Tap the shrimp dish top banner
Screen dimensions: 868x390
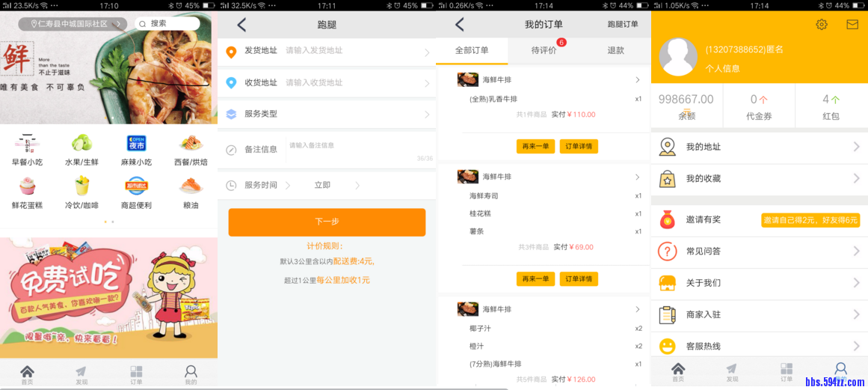[x=108, y=67]
